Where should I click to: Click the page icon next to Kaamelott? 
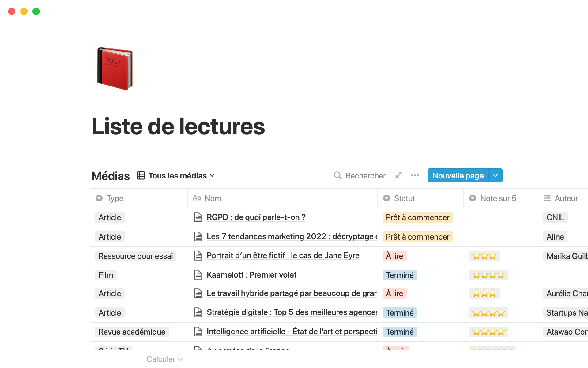coord(198,275)
